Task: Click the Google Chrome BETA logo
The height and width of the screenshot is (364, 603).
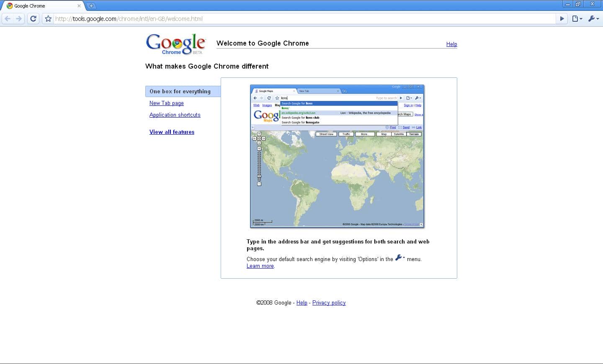Action: [176, 44]
